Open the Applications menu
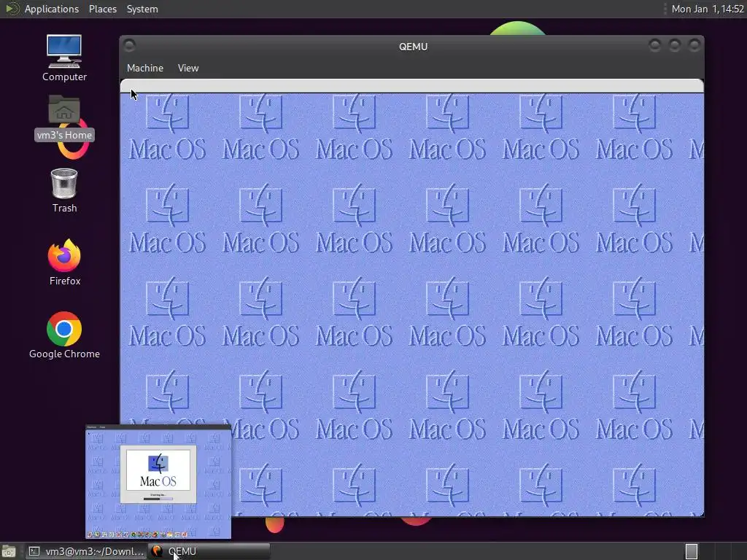747x560 pixels. pyautogui.click(x=52, y=9)
